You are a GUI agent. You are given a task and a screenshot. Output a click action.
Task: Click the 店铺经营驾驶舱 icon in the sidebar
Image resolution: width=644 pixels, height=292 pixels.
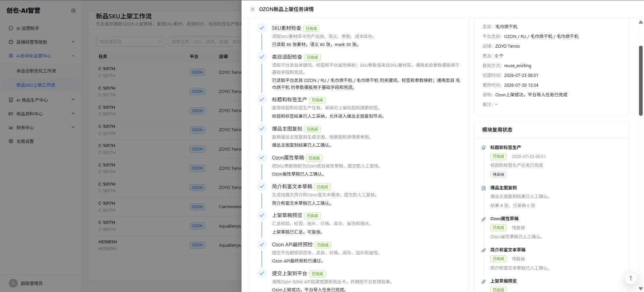click(11, 42)
